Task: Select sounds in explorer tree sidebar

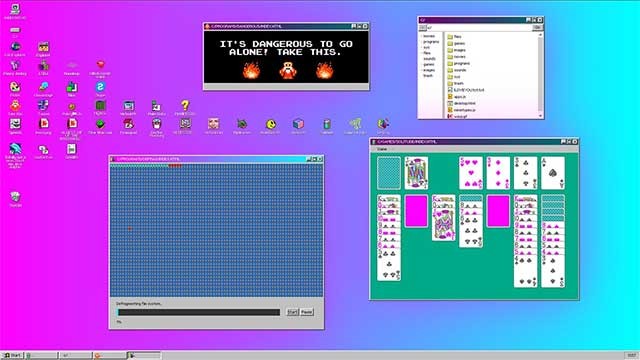Action: click(429, 59)
